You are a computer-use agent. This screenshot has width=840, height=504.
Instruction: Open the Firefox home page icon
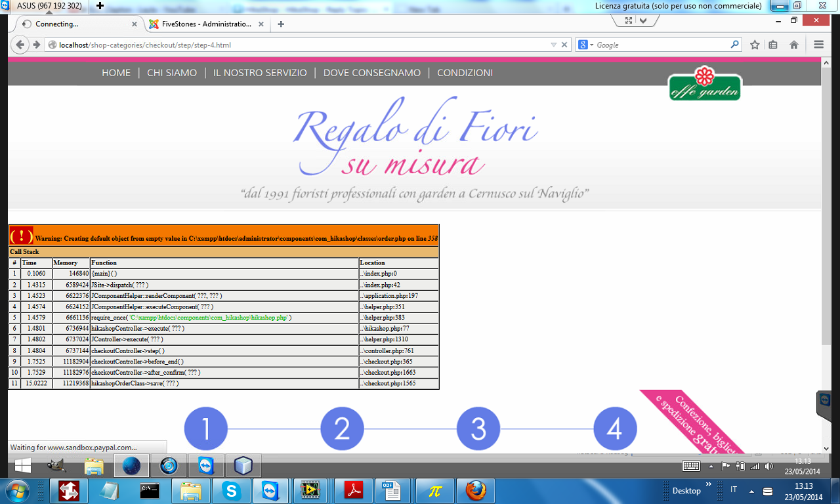point(794,45)
